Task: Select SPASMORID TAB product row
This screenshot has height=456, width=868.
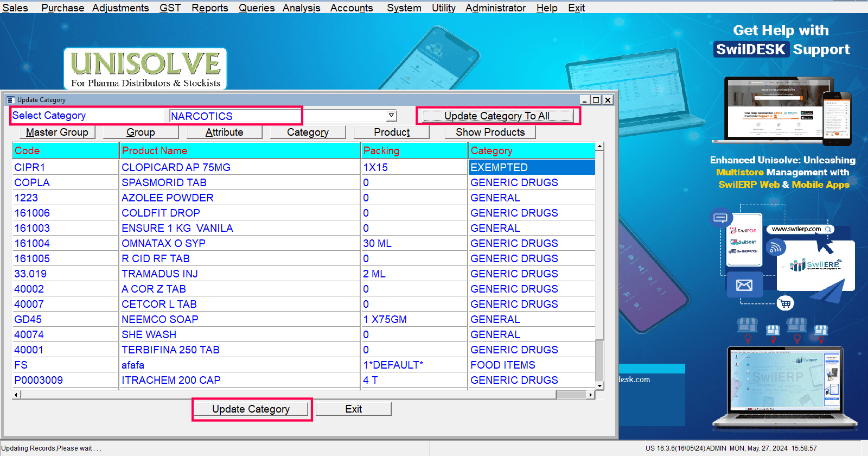Action: pyautogui.click(x=240, y=182)
